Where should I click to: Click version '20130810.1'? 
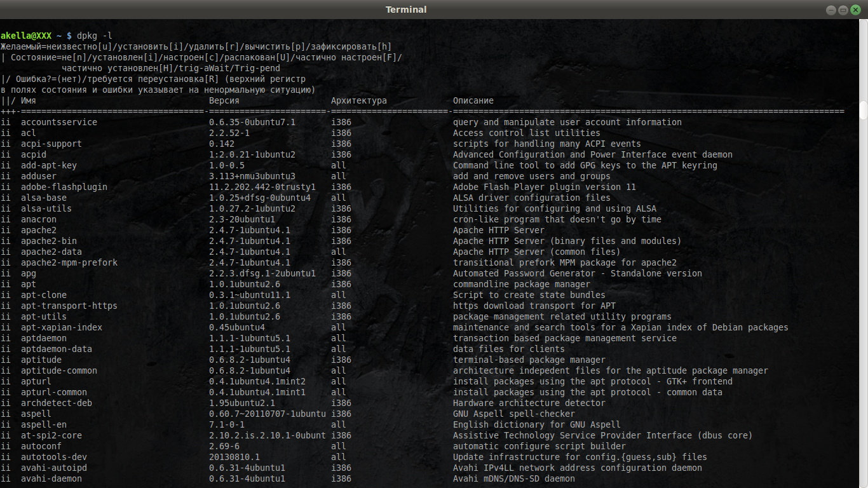(234, 457)
